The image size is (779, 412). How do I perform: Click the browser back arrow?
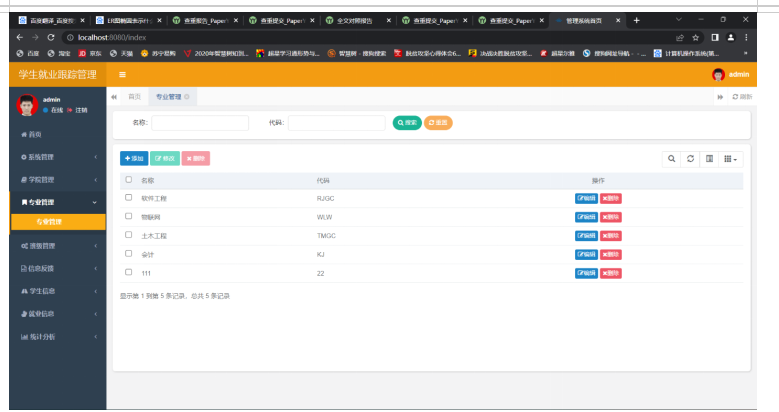pyautogui.click(x=19, y=37)
